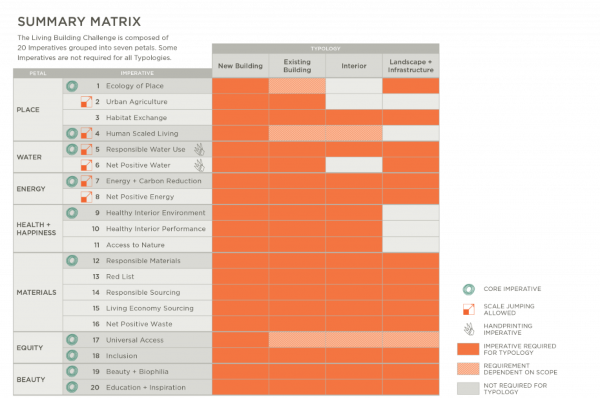
Task: Click the Red List imperative label
Action: point(120,277)
